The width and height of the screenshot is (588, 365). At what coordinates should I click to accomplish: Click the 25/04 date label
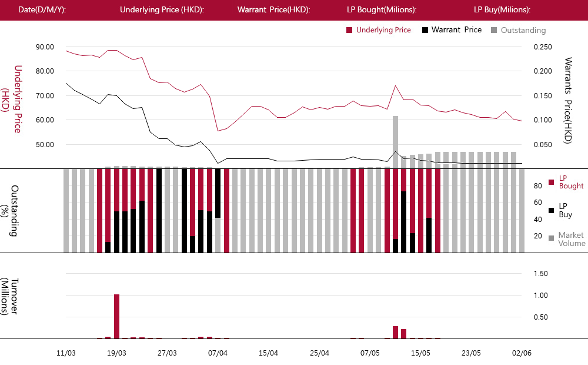coord(319,353)
